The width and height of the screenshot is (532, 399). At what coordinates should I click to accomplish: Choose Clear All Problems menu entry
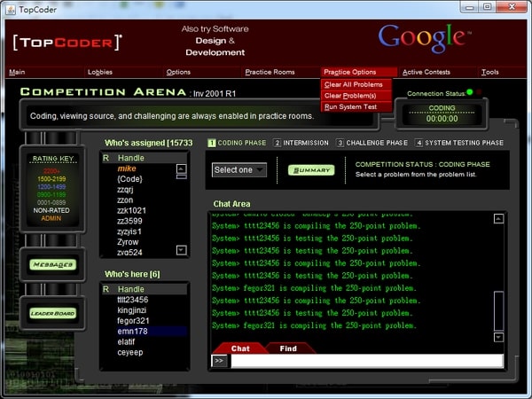(x=356, y=84)
